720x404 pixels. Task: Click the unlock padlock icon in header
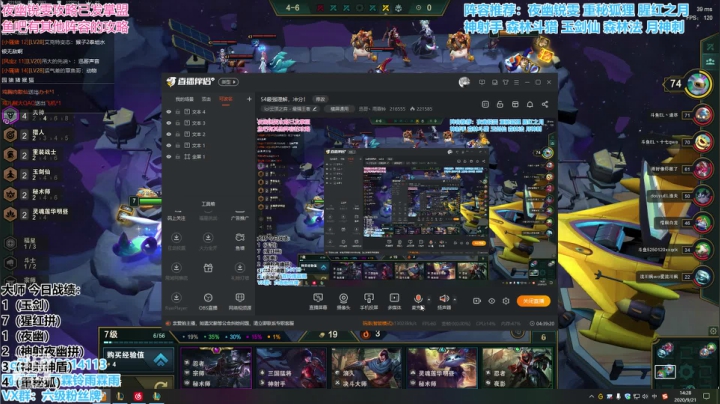tap(500, 104)
